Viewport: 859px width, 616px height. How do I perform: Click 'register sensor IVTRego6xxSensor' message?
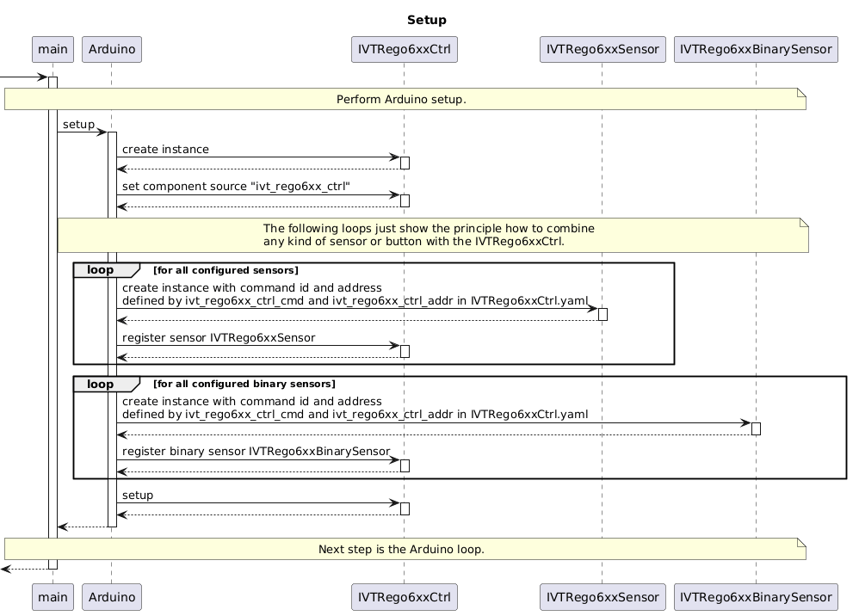pos(219,338)
